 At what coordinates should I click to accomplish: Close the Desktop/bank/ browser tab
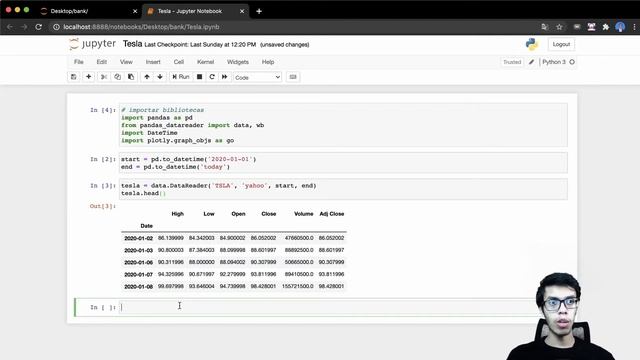click(135, 11)
